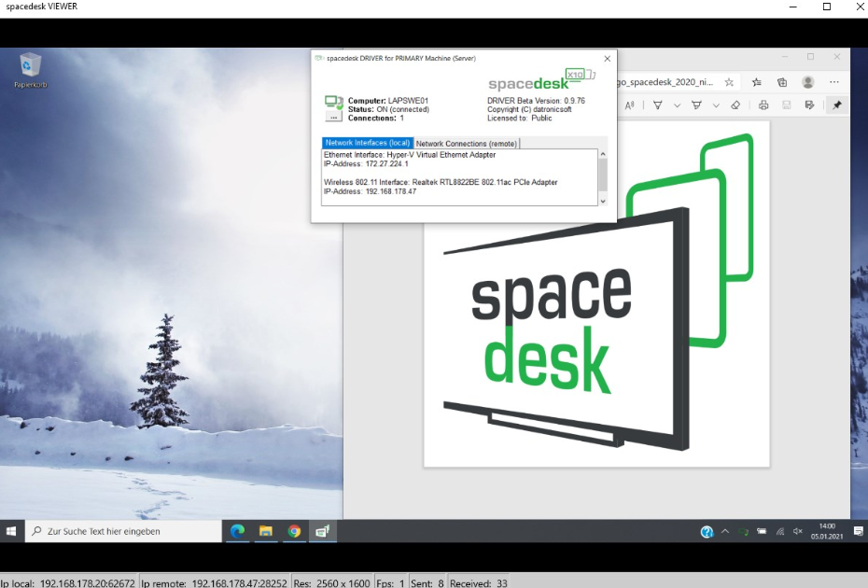Screen dimensions: 868x588
Task: Open Edge Settings and more (three dots)
Action: (x=834, y=82)
